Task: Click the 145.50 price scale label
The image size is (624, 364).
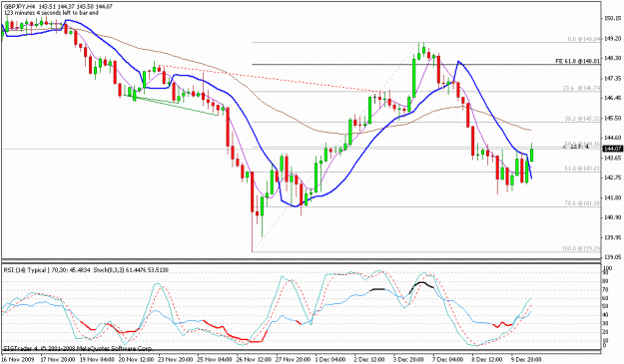Action: click(612, 118)
